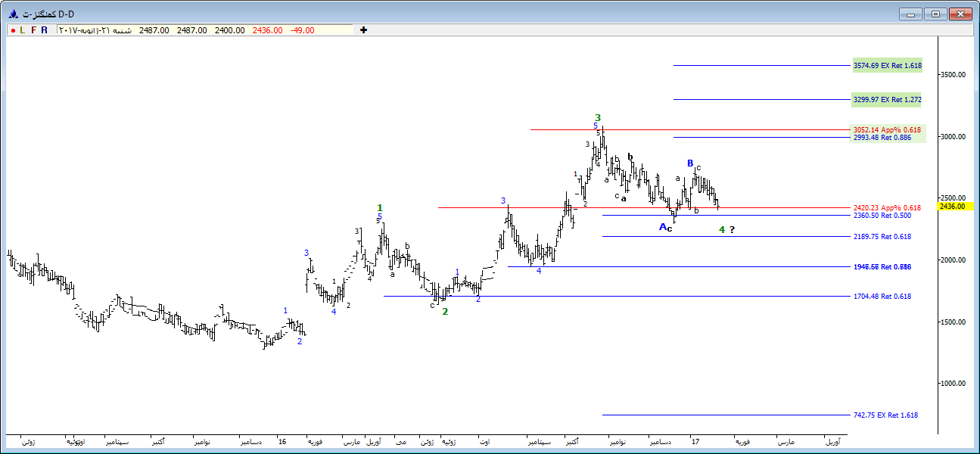Select the green wave 3 label at the peak
The image size is (980, 454).
(x=597, y=118)
